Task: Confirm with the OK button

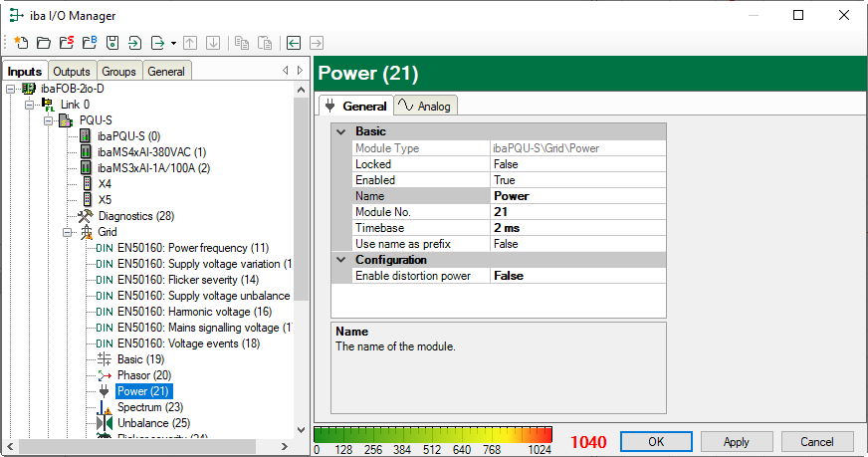Action: pyautogui.click(x=656, y=441)
